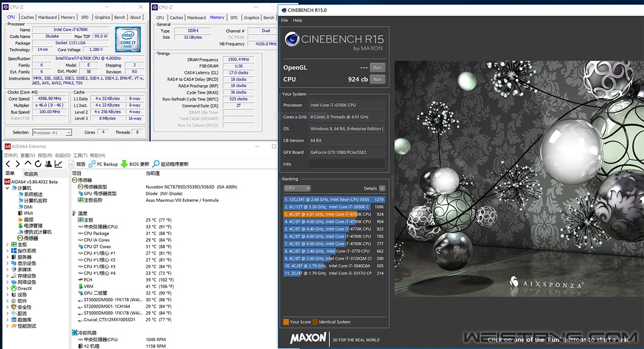This screenshot has height=349, width=644.
Task: Collapse the 计算机 tree node
Action: pyautogui.click(x=7, y=188)
